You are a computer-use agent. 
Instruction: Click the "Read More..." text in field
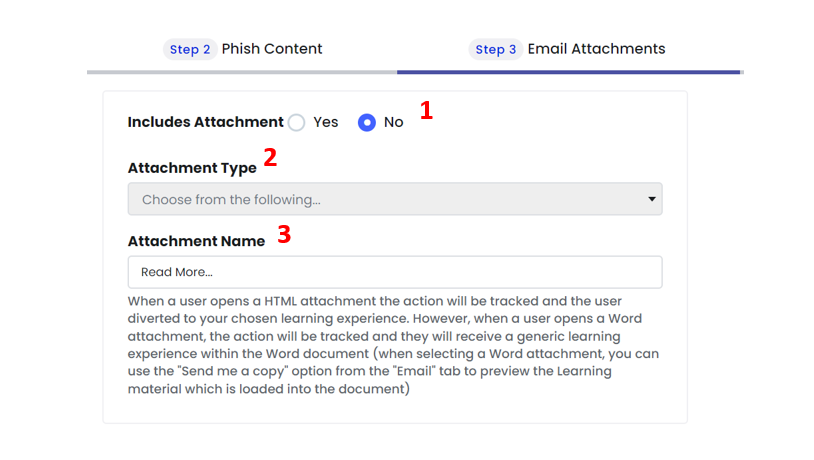coord(177,272)
